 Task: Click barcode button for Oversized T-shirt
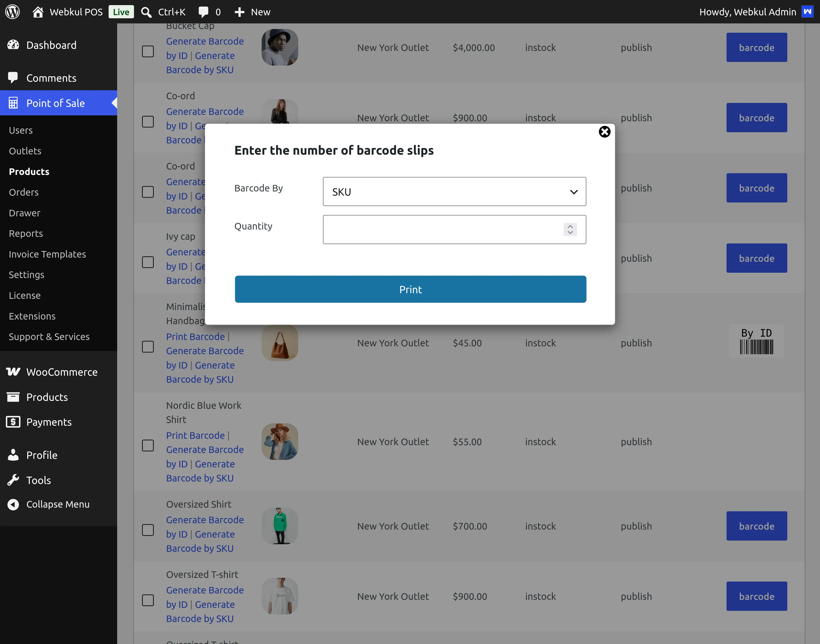757,596
